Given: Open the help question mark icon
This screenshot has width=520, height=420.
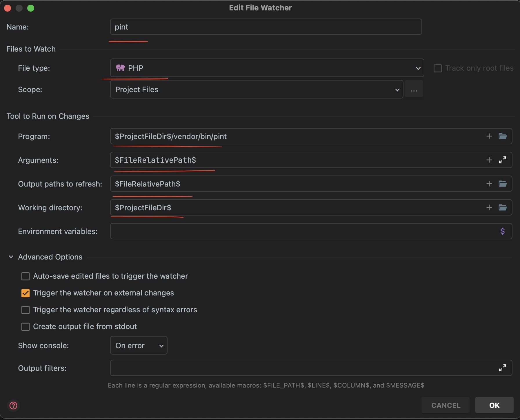Looking at the screenshot, I should [13, 405].
